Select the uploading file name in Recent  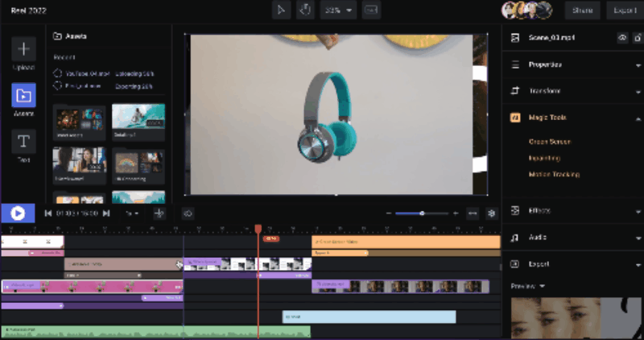(88, 74)
